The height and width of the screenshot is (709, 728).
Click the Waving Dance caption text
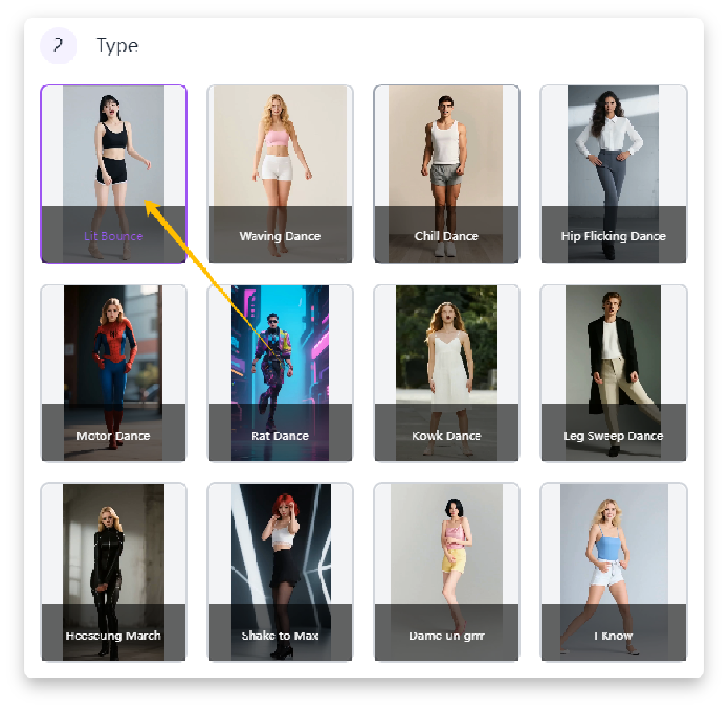coord(280,236)
